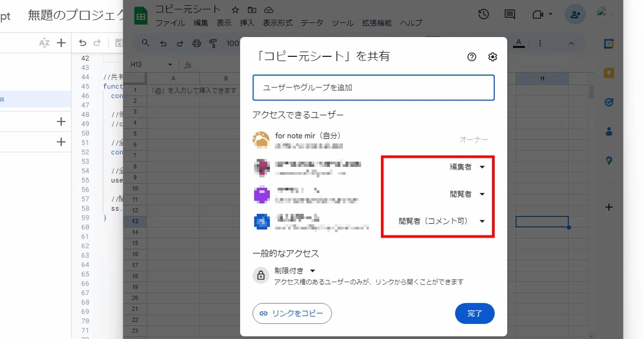This screenshot has width=644, height=339.
Task: Open Google Tasks side panel
Action: pos(609,102)
